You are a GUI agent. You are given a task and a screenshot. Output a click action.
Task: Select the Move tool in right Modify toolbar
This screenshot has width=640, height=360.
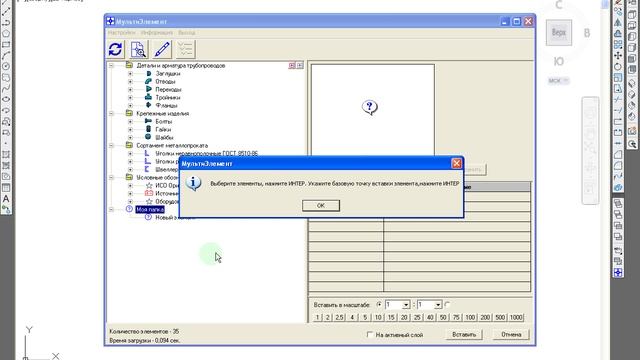[618, 56]
